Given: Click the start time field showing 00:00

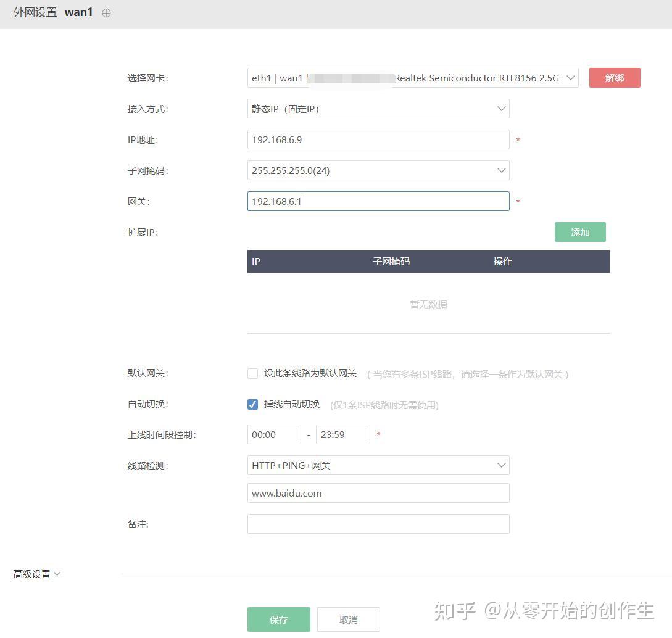Looking at the screenshot, I should pyautogui.click(x=274, y=434).
